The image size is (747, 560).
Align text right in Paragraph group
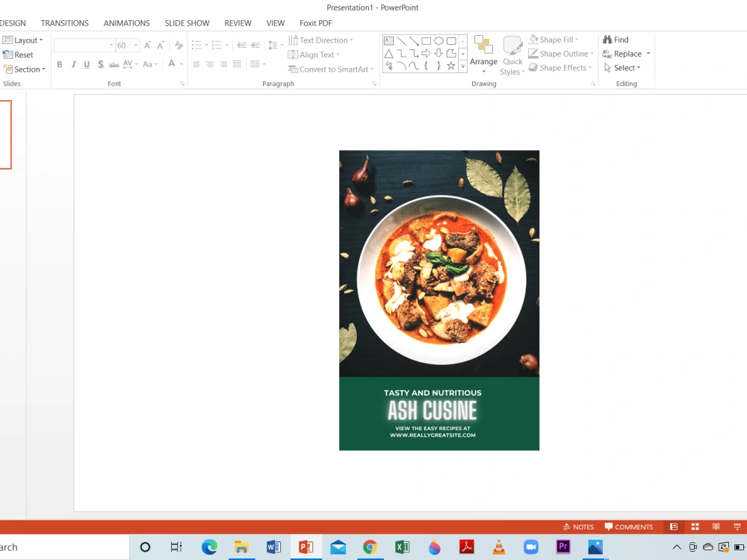point(223,64)
